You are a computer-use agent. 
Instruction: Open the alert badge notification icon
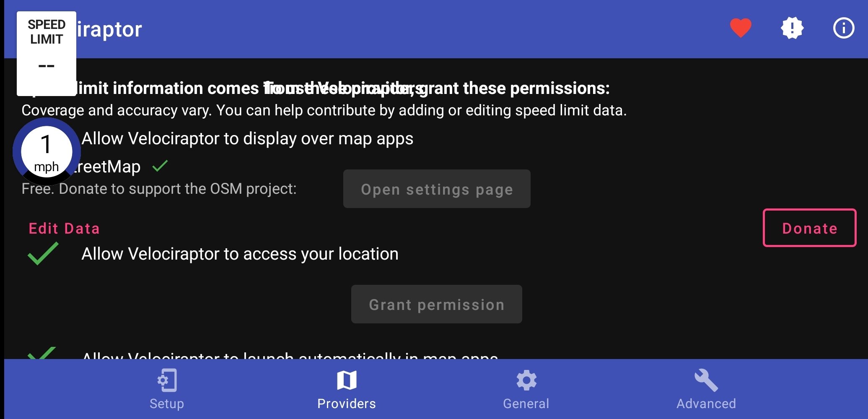coord(792,28)
